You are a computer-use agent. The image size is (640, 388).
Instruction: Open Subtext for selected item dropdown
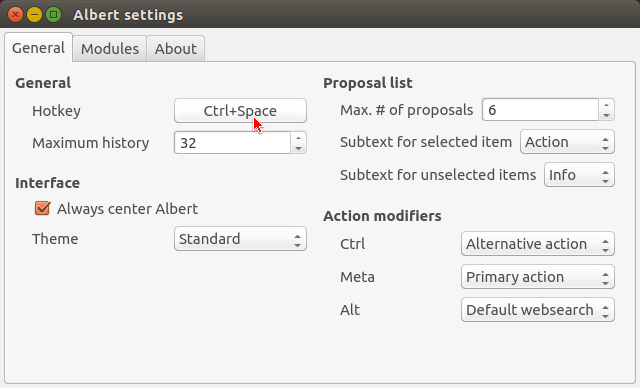(567, 142)
